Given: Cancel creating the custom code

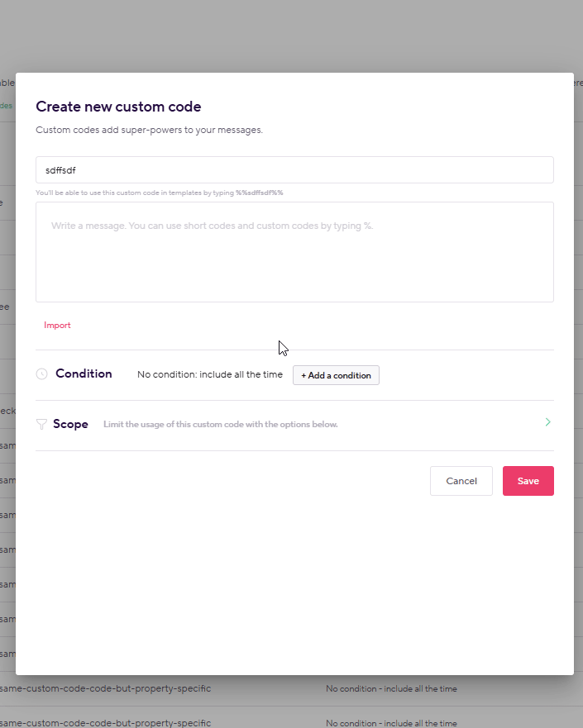Looking at the screenshot, I should pos(461,481).
